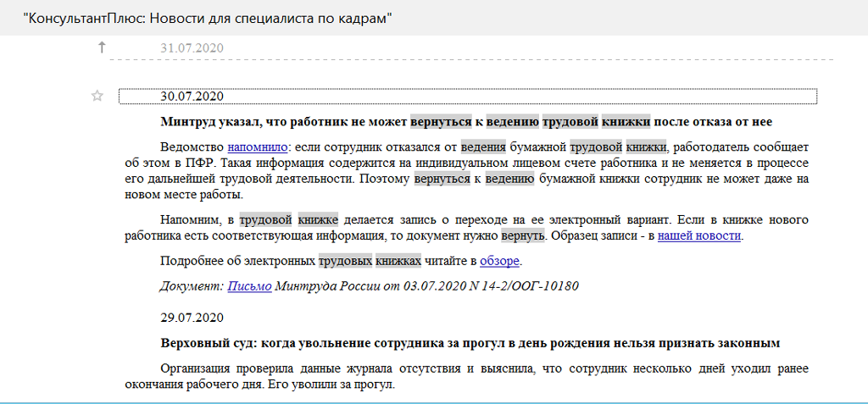Screen dimensions: 868x404
Task: Click the text "Минтруда России от 03.07.2020 N 14-2/ООГ-10180"
Action: tap(427, 286)
